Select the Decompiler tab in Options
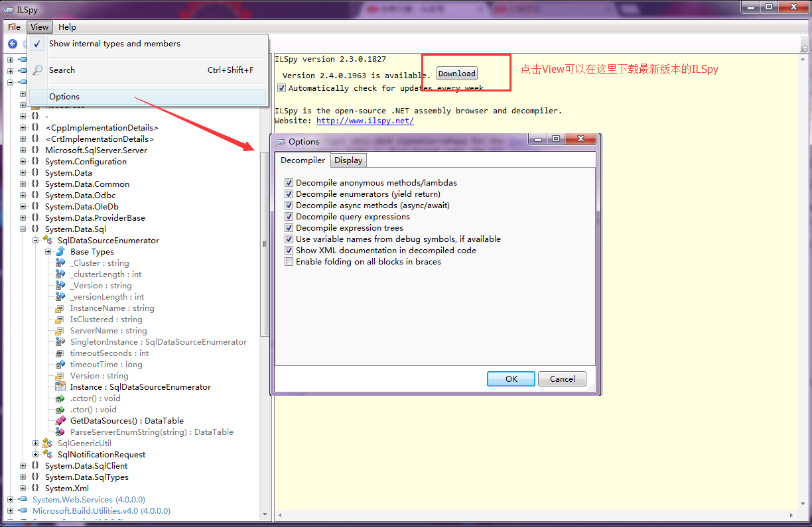The image size is (812, 527). tap(303, 160)
